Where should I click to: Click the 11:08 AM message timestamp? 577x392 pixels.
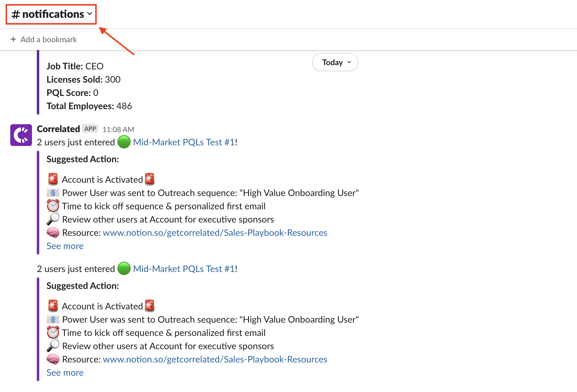[118, 129]
